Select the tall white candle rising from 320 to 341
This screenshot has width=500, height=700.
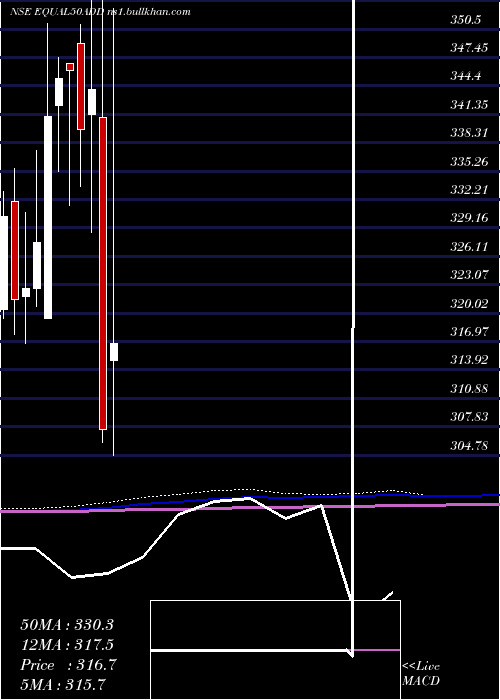48,217
